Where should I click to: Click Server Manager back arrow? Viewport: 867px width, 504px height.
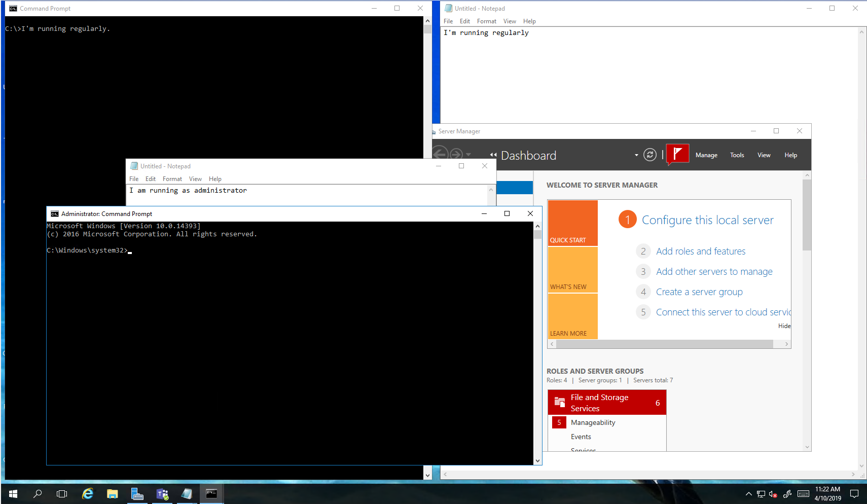coord(440,154)
